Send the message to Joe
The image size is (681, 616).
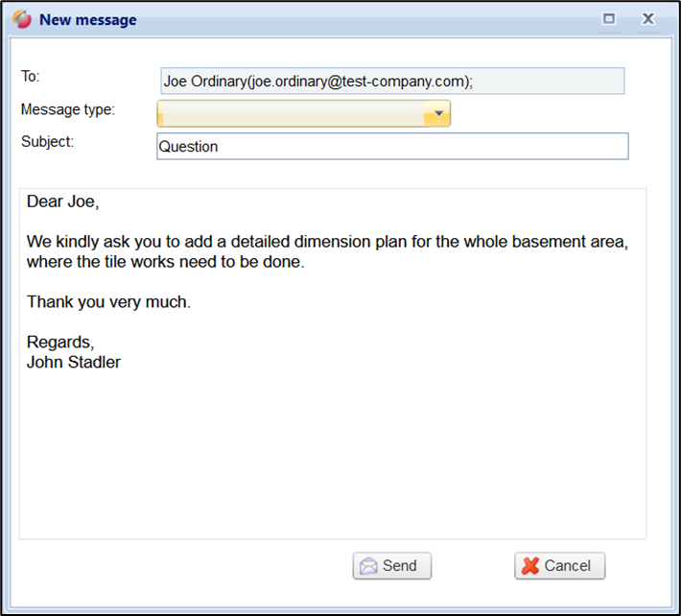point(391,566)
